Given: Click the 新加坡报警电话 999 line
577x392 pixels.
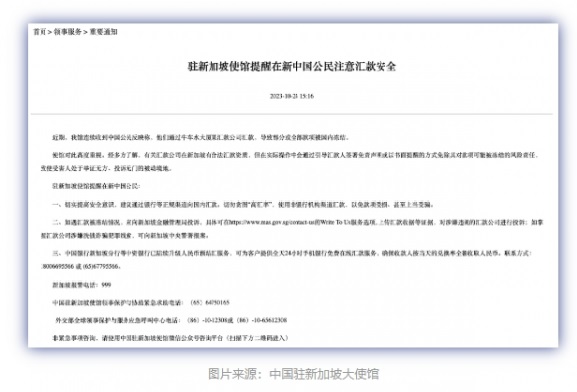Looking at the screenshot, I should click(x=82, y=285).
